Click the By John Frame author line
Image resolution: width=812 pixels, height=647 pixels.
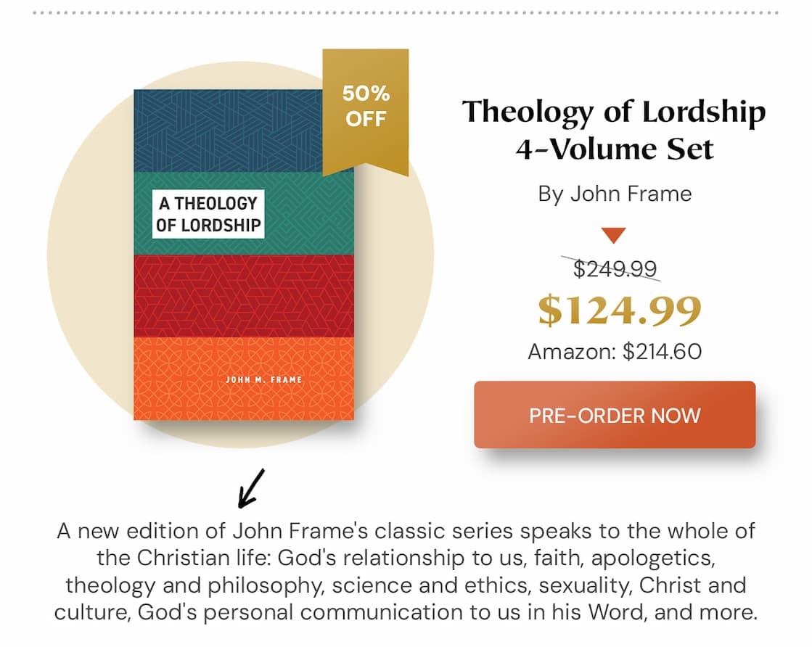(x=615, y=194)
